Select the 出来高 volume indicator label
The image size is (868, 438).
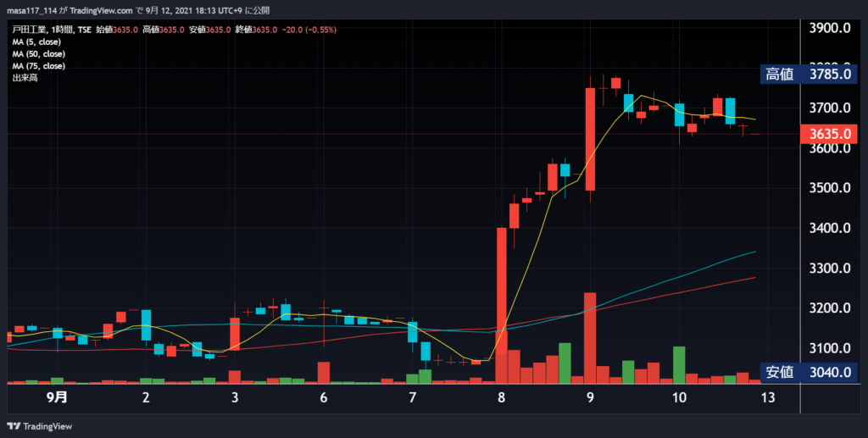point(25,78)
